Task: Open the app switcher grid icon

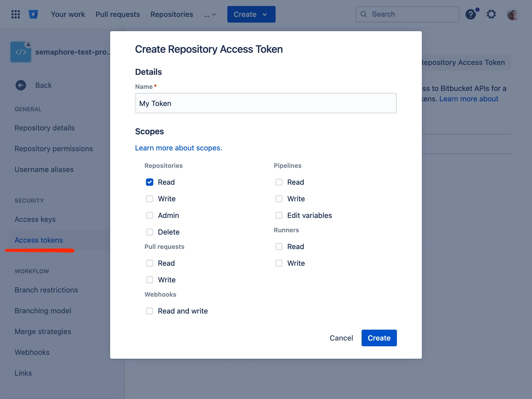Action: pyautogui.click(x=16, y=14)
